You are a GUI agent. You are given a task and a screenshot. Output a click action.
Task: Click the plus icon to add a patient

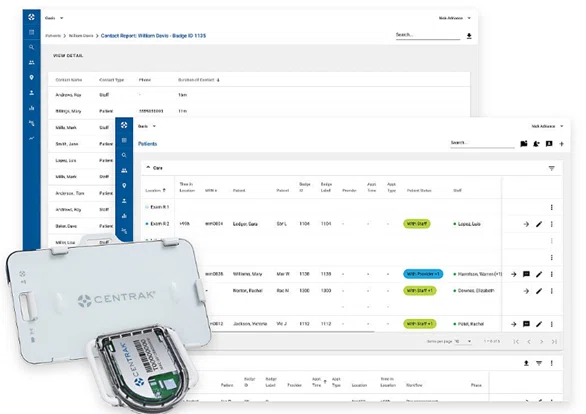561,144
